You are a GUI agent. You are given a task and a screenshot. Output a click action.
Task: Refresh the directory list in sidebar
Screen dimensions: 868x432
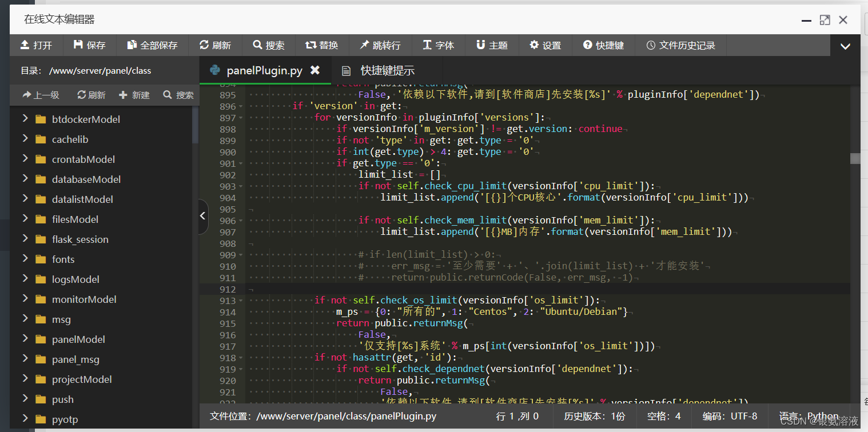tap(91, 95)
